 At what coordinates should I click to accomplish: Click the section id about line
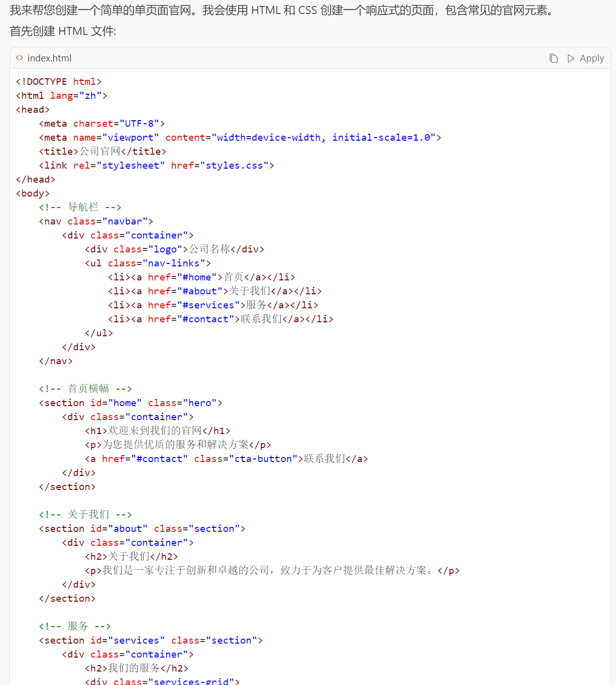tap(142, 529)
